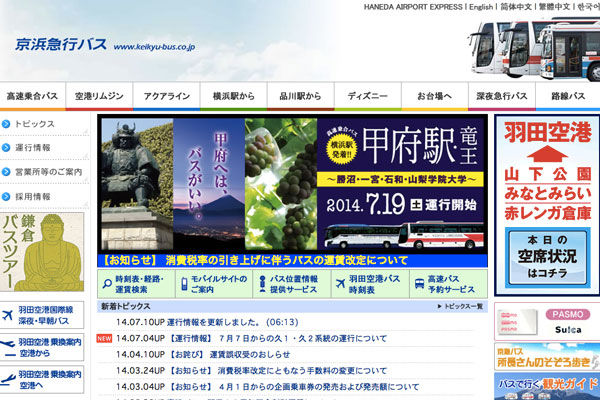Open the 甲府駅・竜王 highway bus banner
The width and height of the screenshot is (600, 400).
pyautogui.click(x=293, y=184)
